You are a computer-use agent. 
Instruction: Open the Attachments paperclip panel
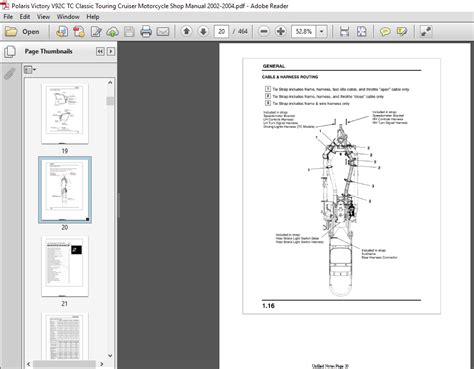[x=10, y=73]
